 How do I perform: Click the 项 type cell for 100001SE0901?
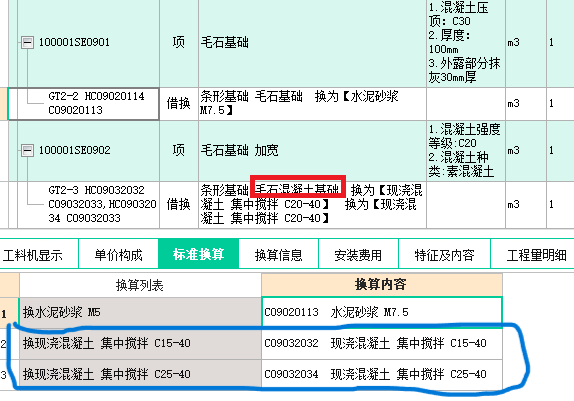179,43
